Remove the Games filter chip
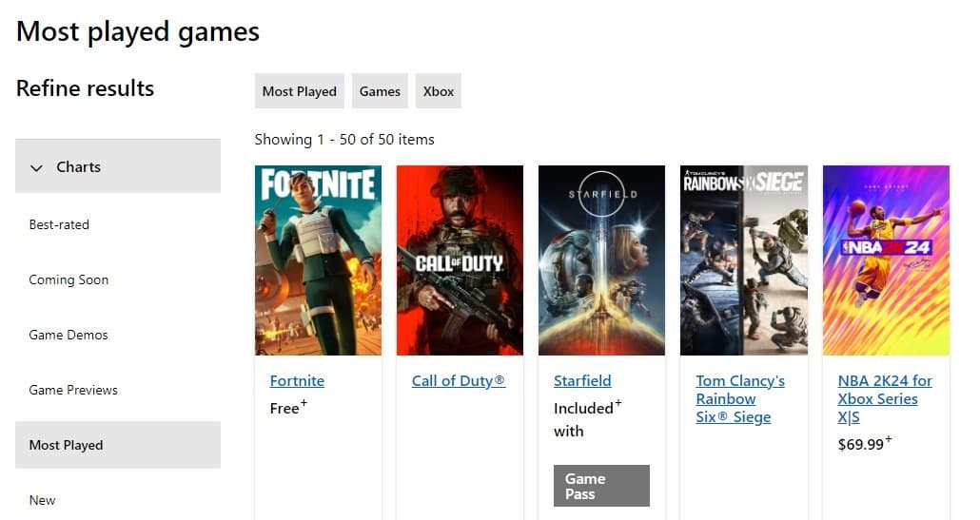 (380, 91)
